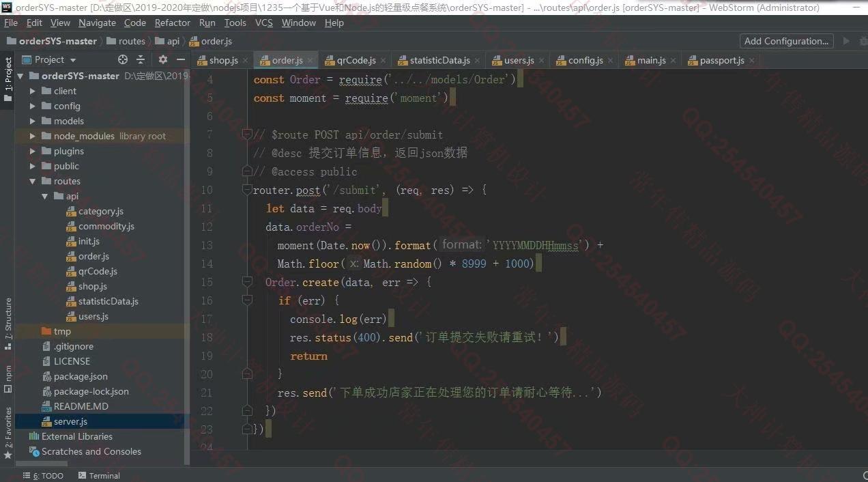Fold the Order.create block at line 15

248,282
